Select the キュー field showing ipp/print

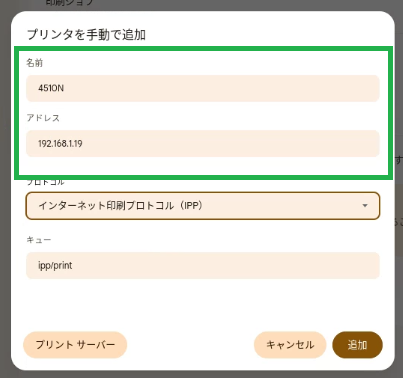[203, 266]
